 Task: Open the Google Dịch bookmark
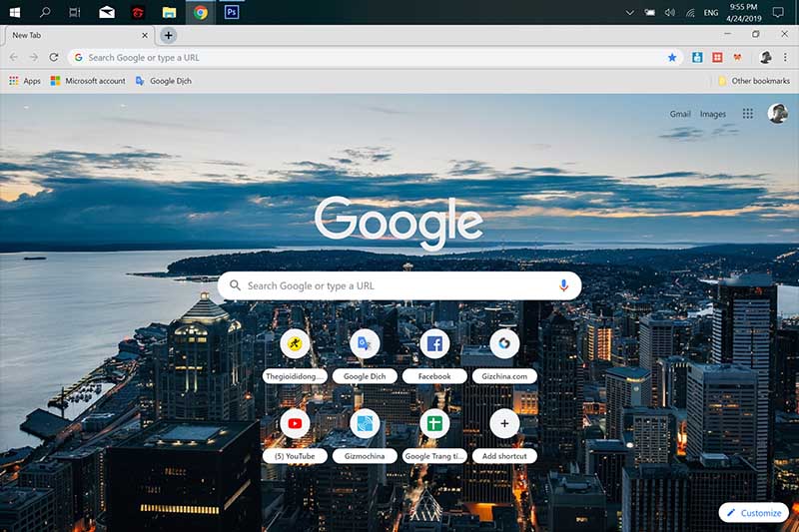coord(163,81)
